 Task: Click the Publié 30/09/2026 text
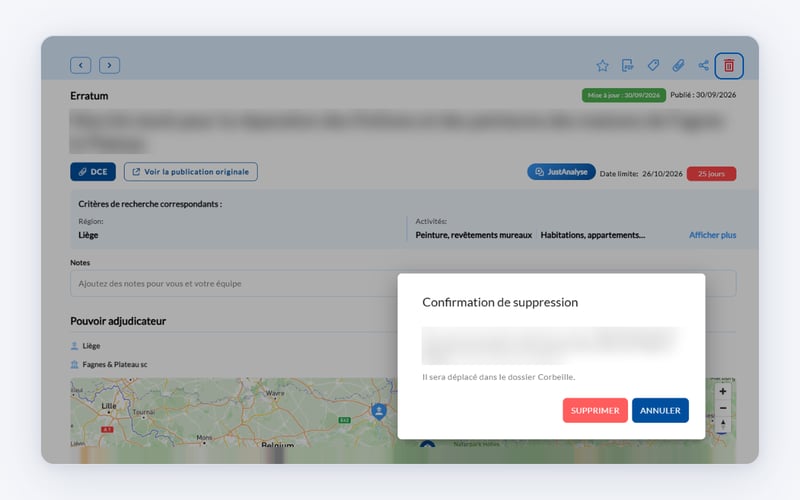[x=703, y=95]
